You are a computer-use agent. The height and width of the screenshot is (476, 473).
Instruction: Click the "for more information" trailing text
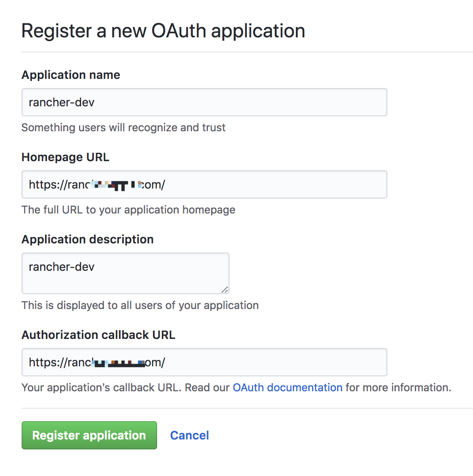398,388
